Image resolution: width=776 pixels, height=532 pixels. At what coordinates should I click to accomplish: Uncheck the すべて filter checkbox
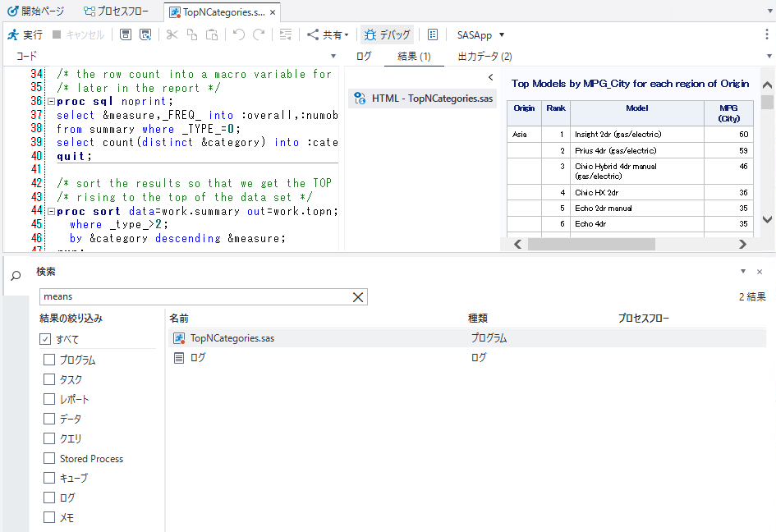coord(45,339)
